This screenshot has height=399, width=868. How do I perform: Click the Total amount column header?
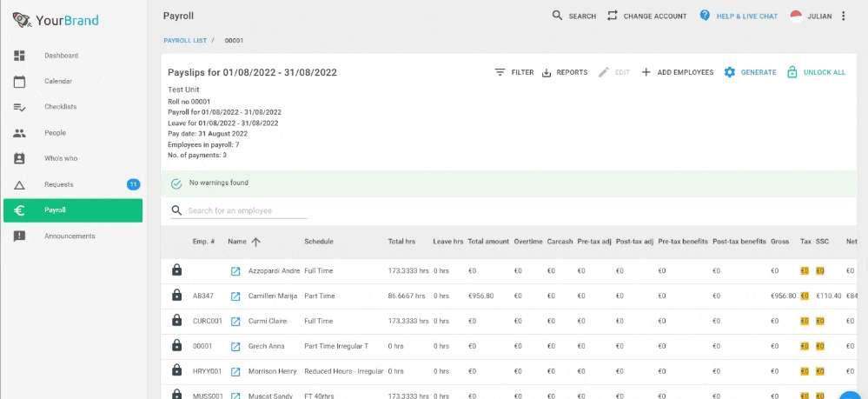pyautogui.click(x=488, y=242)
